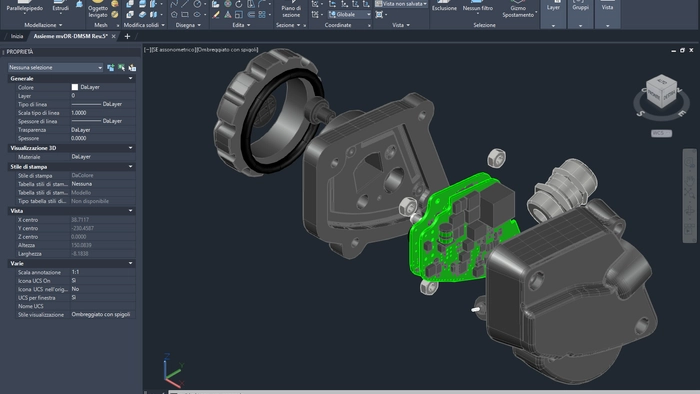Choose the circle draw tool
The height and width of the screenshot is (394, 700).
196,4
